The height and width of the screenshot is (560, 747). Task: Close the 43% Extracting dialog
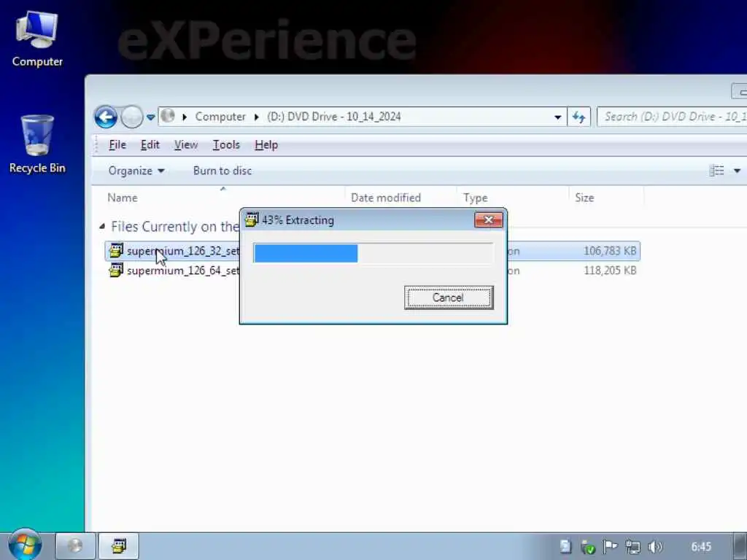click(x=488, y=219)
